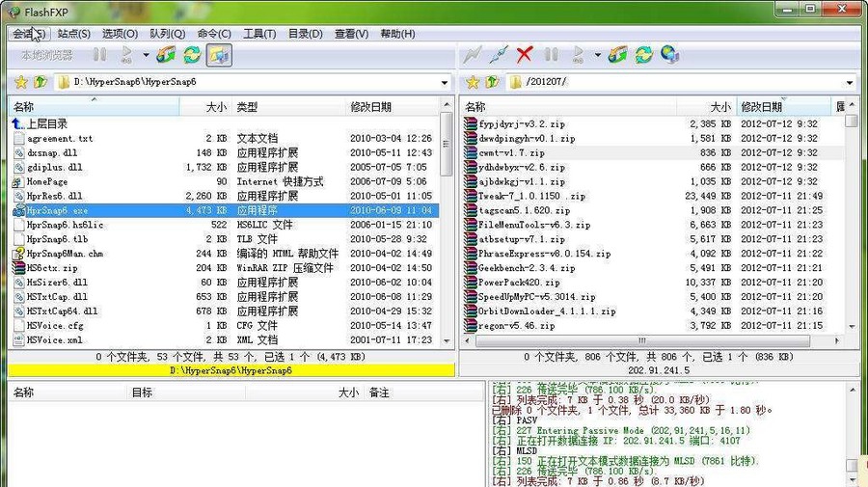Refresh the remote file list
Viewport: 868px width, 487px height.
point(643,55)
